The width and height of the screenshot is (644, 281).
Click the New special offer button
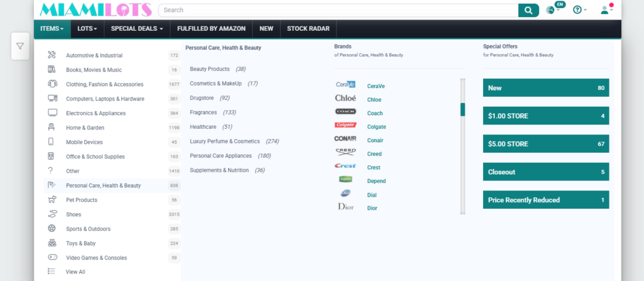pos(546,88)
